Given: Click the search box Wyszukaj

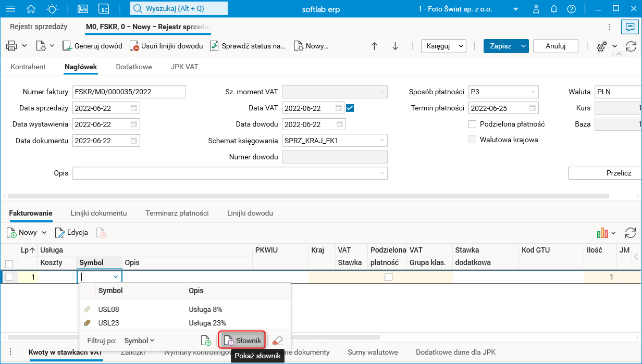Looking at the screenshot, I should click(179, 9).
